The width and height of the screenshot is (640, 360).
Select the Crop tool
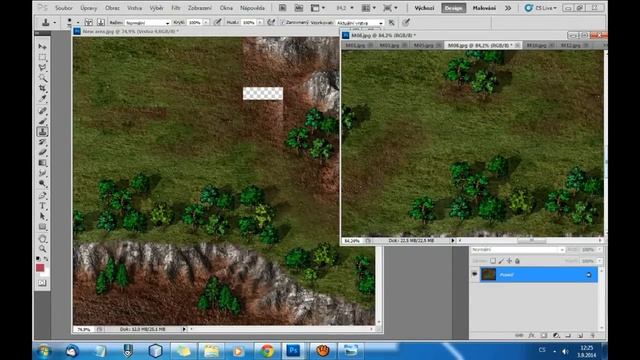(x=42, y=88)
